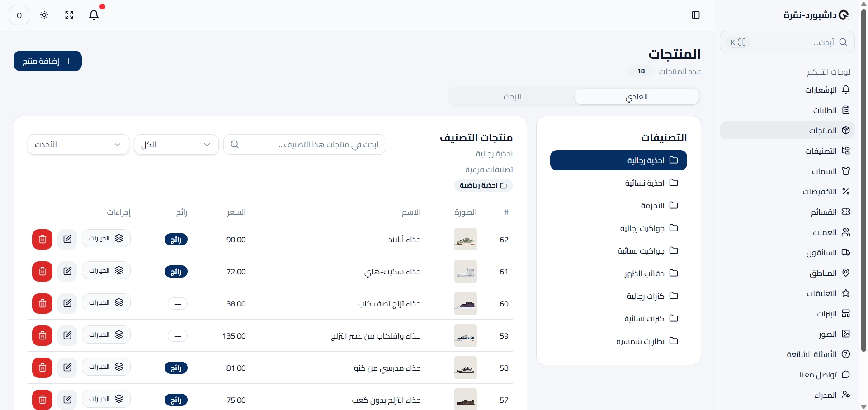Switch to the العادي tab

(x=637, y=97)
